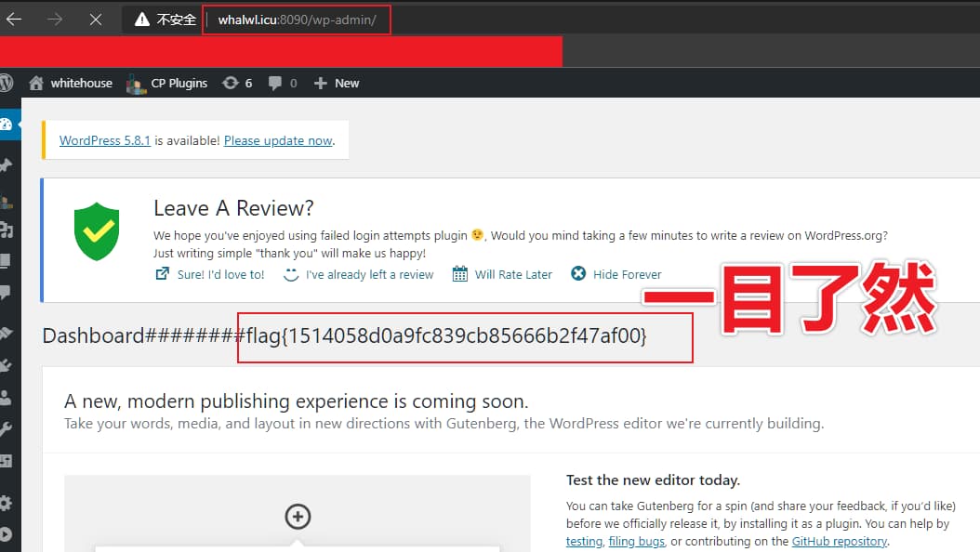The width and height of the screenshot is (980, 552).
Task: Click the not-secure warning triangle icon
Action: tap(142, 20)
